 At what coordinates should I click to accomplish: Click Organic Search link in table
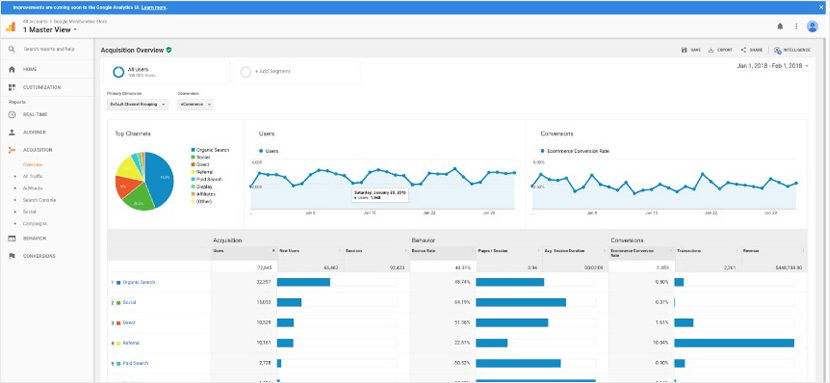tap(139, 282)
